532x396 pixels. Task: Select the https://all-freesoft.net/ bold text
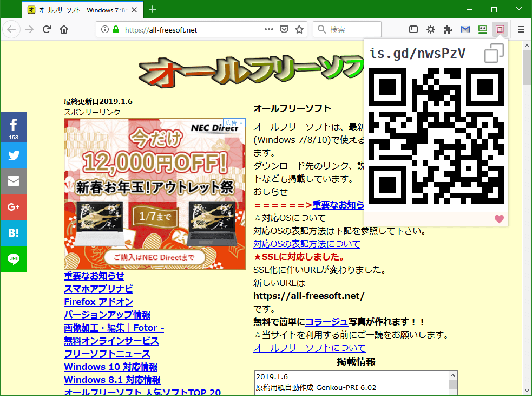(308, 296)
